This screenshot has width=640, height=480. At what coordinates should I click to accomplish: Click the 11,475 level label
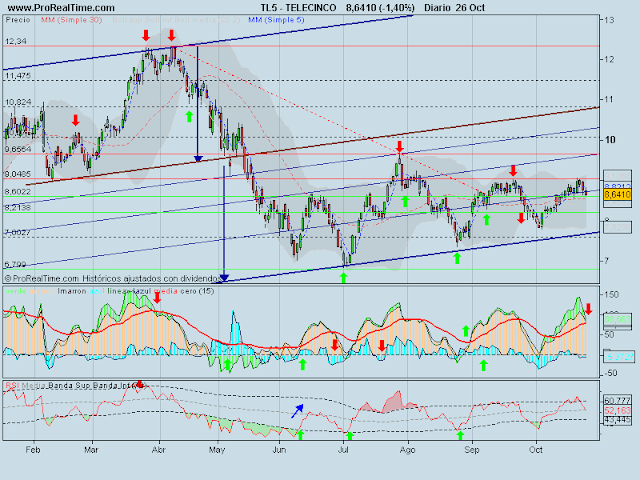[x=18, y=76]
